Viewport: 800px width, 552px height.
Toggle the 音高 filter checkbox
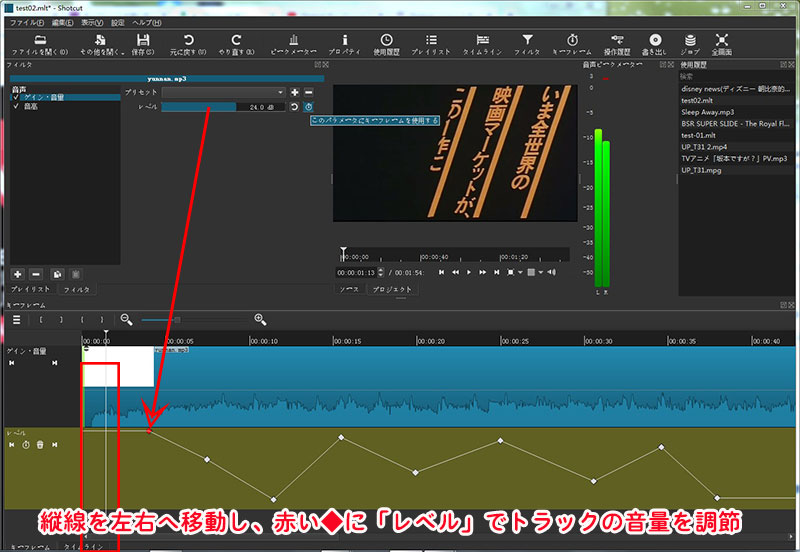click(16, 106)
